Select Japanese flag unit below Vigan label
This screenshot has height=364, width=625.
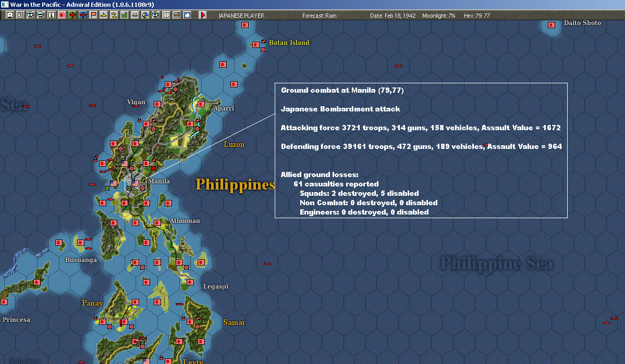tap(157, 104)
